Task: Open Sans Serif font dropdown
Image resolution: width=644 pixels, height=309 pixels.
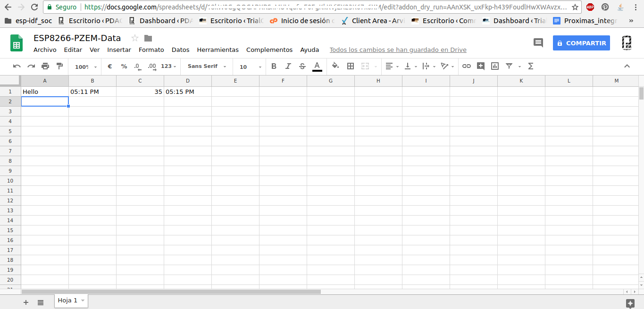Action: (207, 66)
